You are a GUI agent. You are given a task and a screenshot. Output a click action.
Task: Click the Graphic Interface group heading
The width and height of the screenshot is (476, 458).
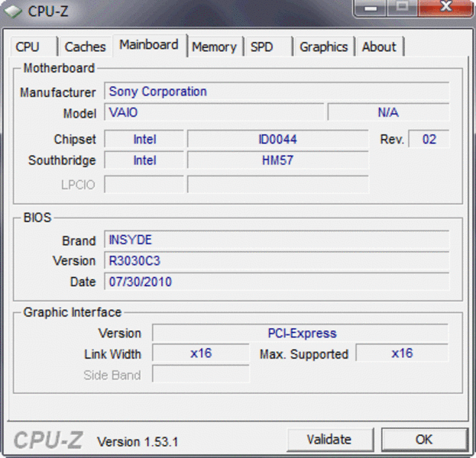point(73,312)
